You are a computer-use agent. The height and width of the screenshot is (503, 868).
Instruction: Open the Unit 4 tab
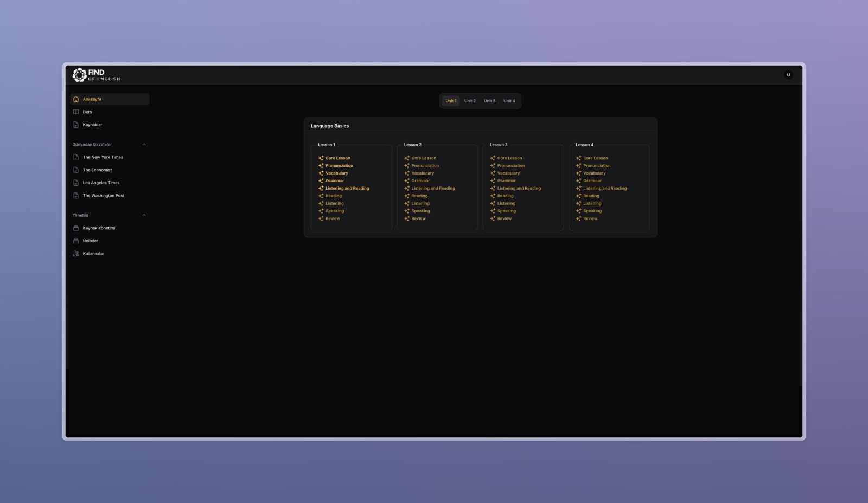(x=509, y=101)
